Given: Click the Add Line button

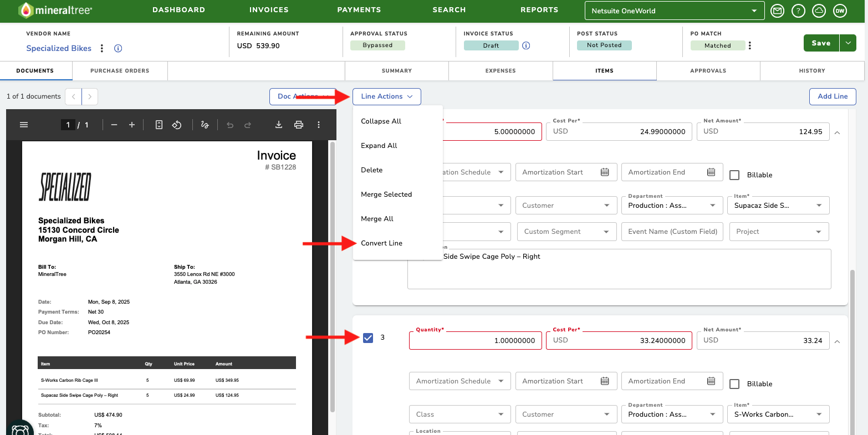Looking at the screenshot, I should pos(833,96).
